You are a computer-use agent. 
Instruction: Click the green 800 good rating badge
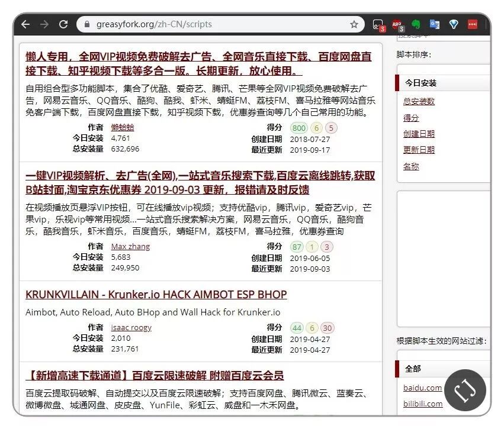(x=299, y=128)
